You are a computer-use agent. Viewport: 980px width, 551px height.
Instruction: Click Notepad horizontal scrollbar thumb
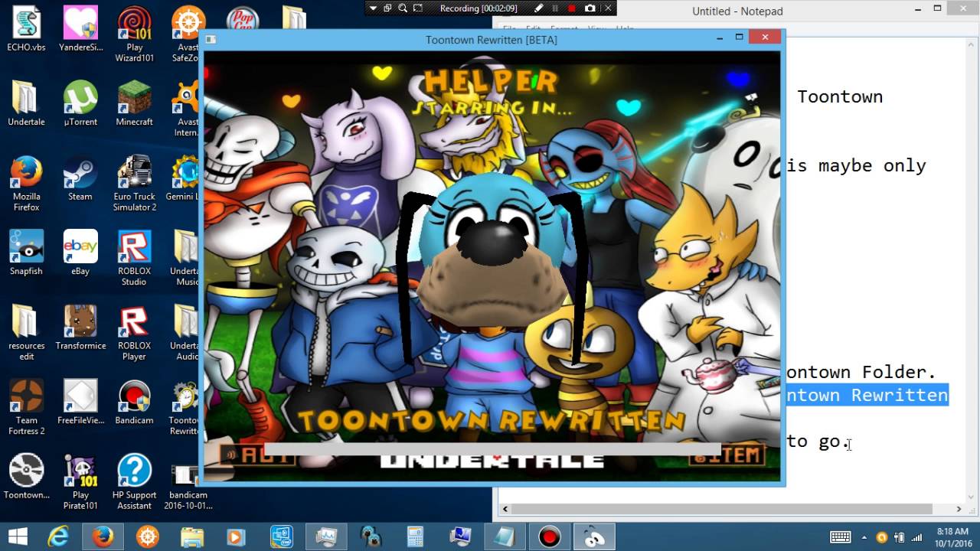[x=721, y=509]
